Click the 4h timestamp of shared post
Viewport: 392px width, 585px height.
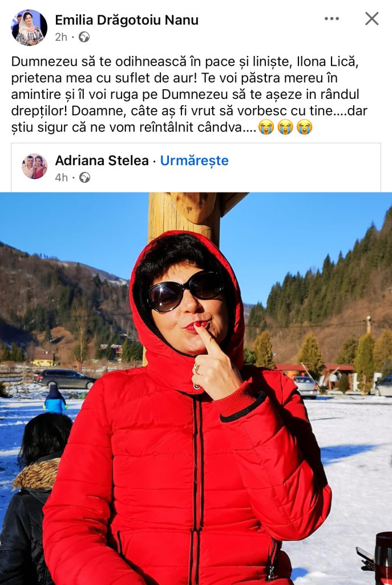tap(61, 177)
